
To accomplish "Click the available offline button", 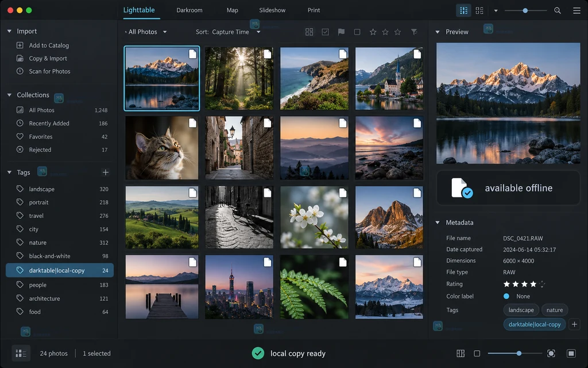I will (508, 188).
